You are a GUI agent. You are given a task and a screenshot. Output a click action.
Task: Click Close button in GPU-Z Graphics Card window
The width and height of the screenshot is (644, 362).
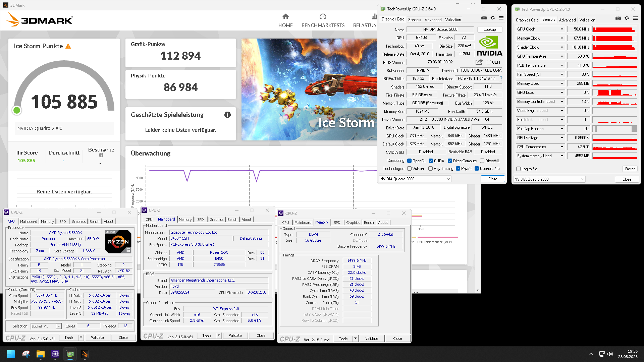(493, 179)
